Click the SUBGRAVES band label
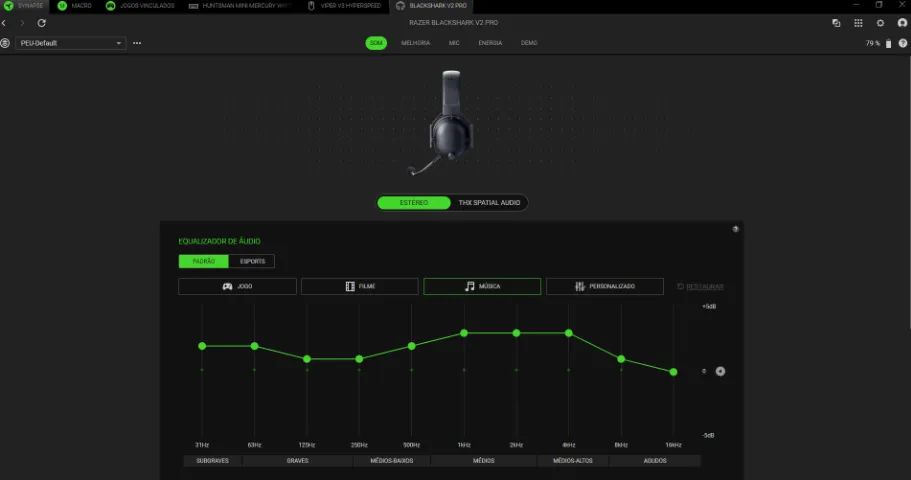 [x=213, y=461]
